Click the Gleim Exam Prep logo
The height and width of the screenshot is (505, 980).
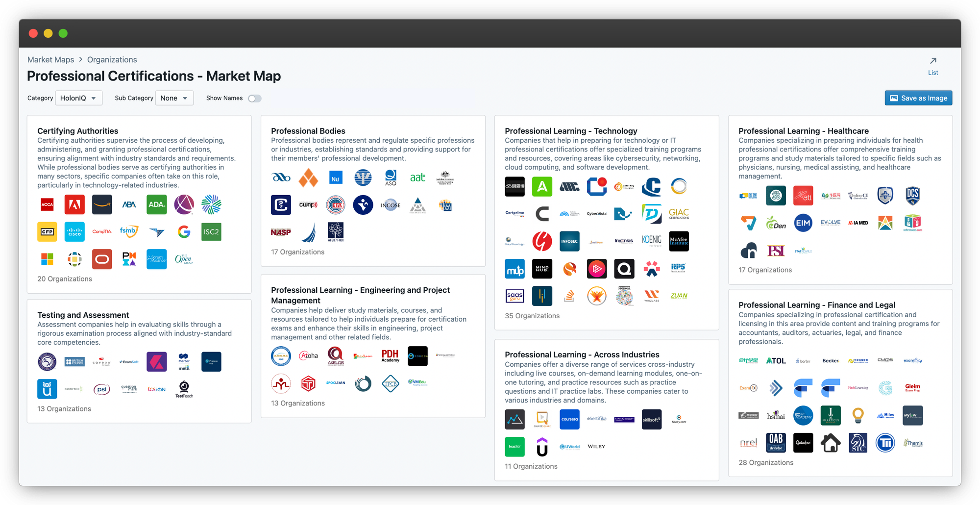913,388
